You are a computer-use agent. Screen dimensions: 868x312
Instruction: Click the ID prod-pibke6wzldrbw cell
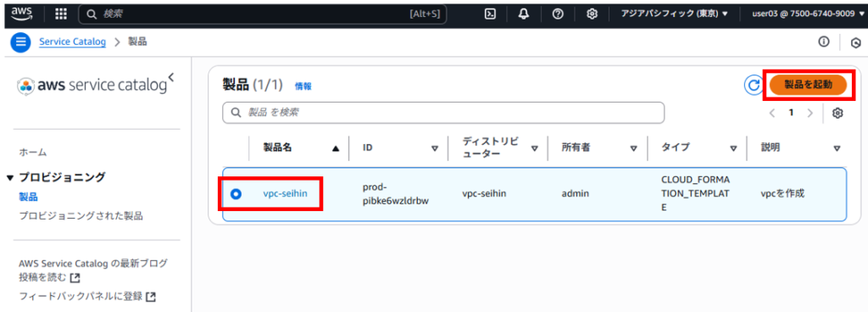(x=396, y=194)
